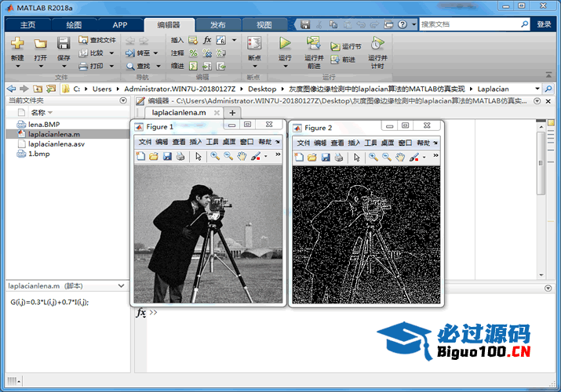Toggle the Pan hand tool in Figure 2
The width and height of the screenshot is (561, 392).
pos(399,157)
